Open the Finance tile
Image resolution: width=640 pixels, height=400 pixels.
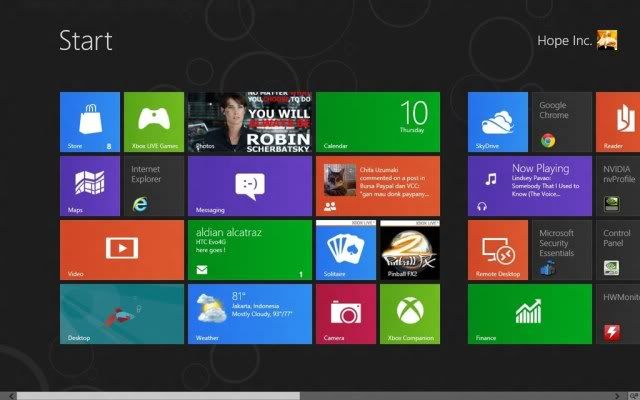(x=530, y=314)
